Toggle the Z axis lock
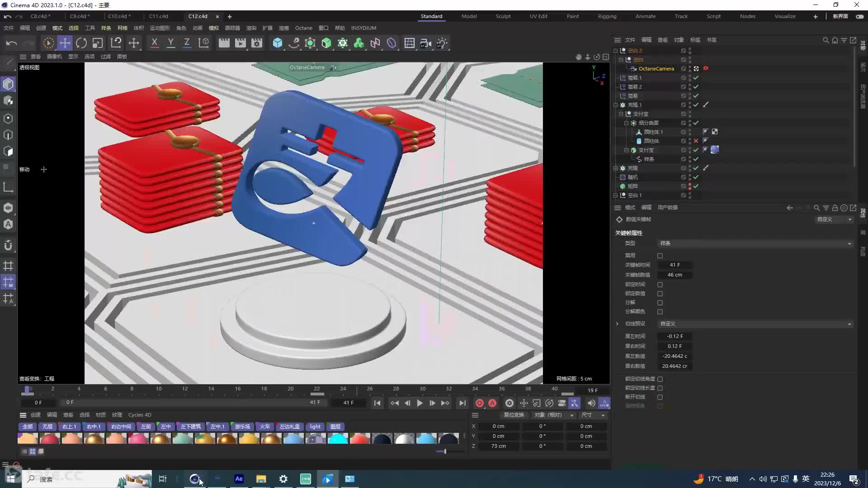868x488 pixels. (187, 43)
